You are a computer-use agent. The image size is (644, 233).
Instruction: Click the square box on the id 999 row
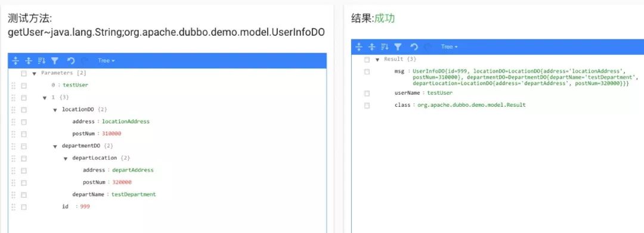[x=24, y=207]
